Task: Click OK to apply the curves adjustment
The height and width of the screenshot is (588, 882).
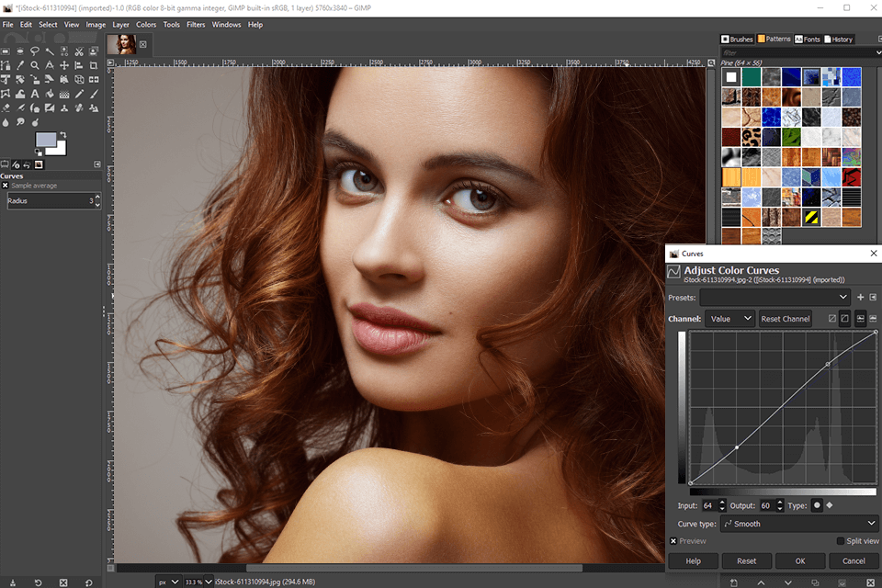Action: [798, 560]
